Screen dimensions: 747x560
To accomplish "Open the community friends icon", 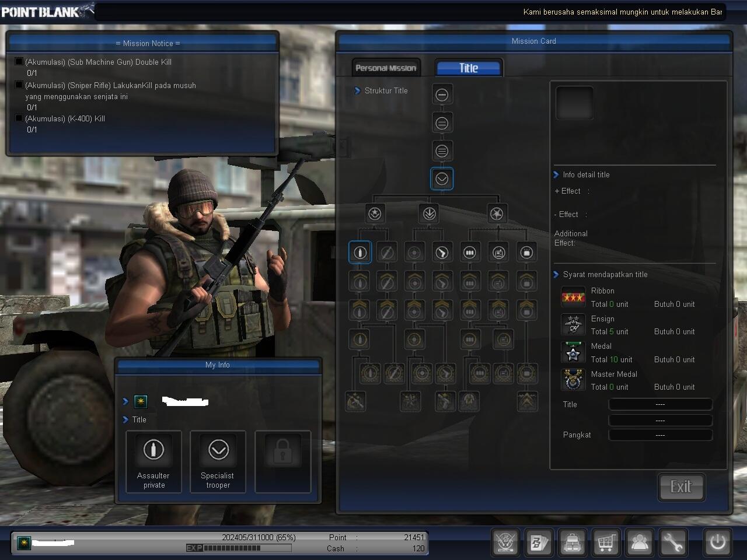I will tap(639, 542).
